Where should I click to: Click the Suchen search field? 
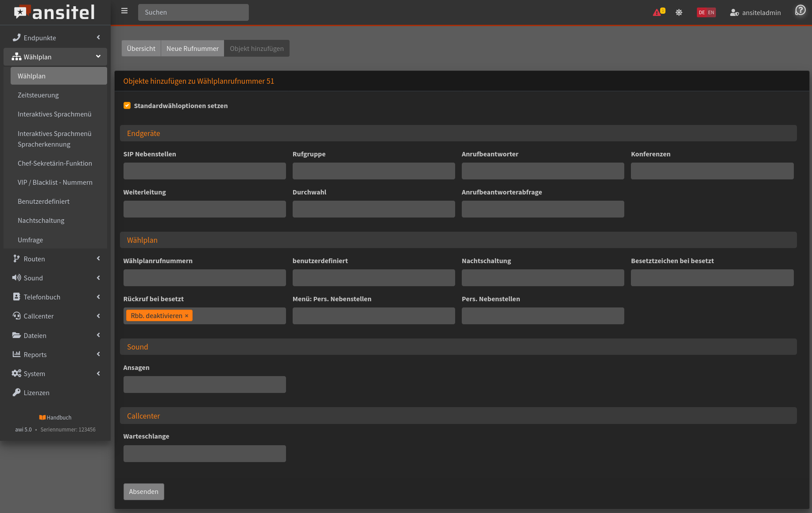point(193,12)
